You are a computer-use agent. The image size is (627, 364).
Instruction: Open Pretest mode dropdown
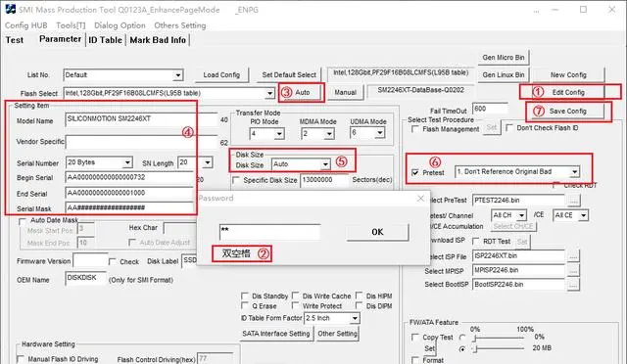pyautogui.click(x=575, y=172)
